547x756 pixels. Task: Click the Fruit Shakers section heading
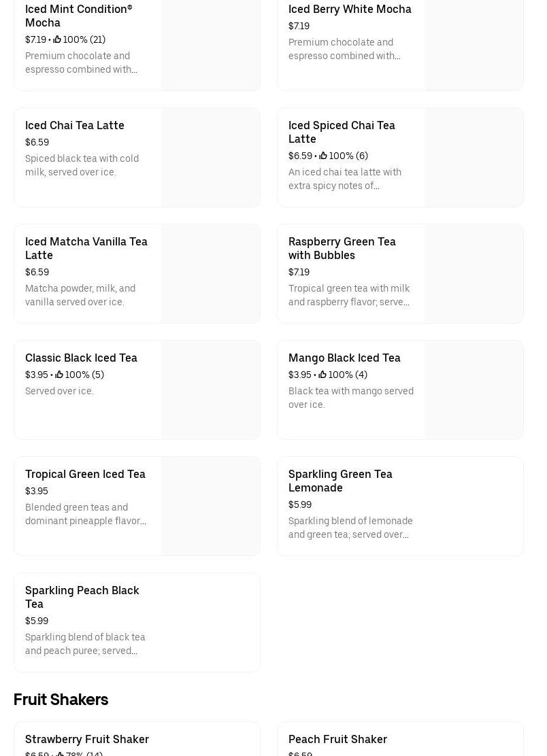pos(61,700)
